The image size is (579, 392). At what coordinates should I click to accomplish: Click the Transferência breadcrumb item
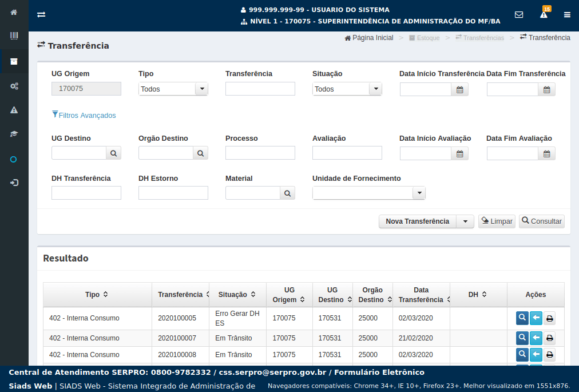coord(545,38)
